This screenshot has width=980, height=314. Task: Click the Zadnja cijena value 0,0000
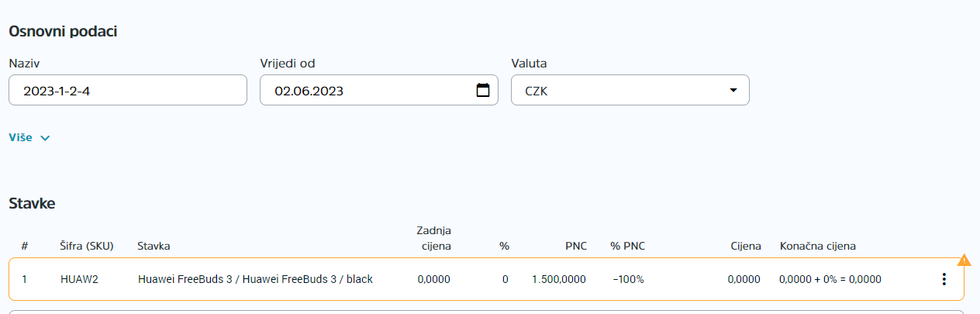point(433,279)
